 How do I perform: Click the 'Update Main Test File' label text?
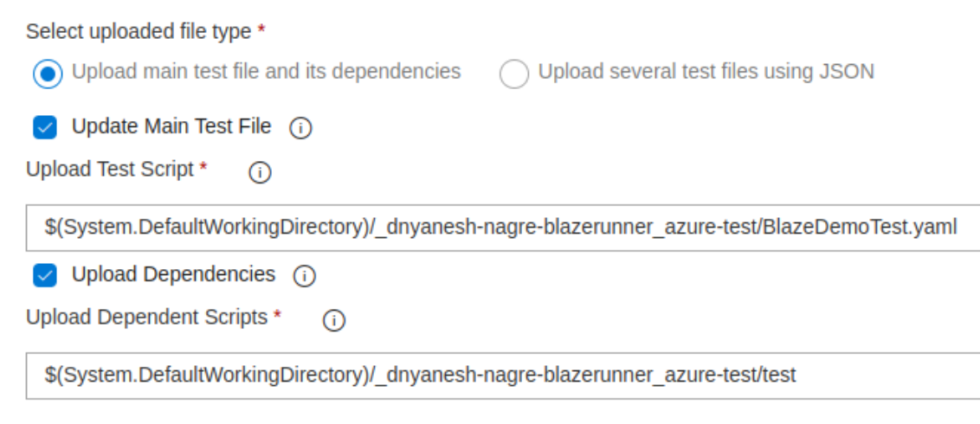[171, 126]
